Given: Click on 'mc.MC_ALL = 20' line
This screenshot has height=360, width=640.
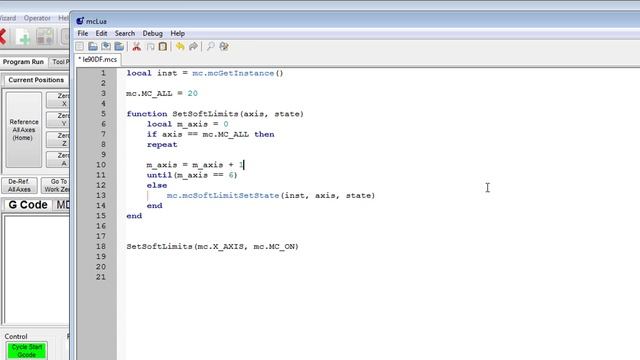Looking at the screenshot, I should [162, 93].
